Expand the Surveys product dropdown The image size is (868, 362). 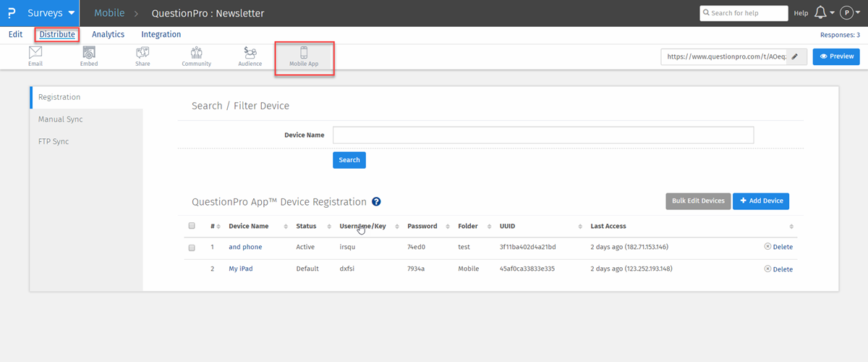click(x=51, y=13)
